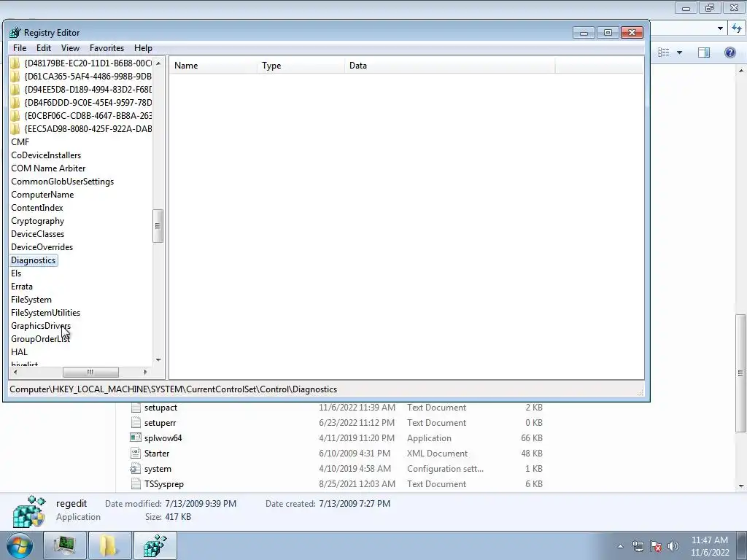This screenshot has height=560, width=747.
Task: Open the volume speaker tray icon
Action: pos(673,546)
